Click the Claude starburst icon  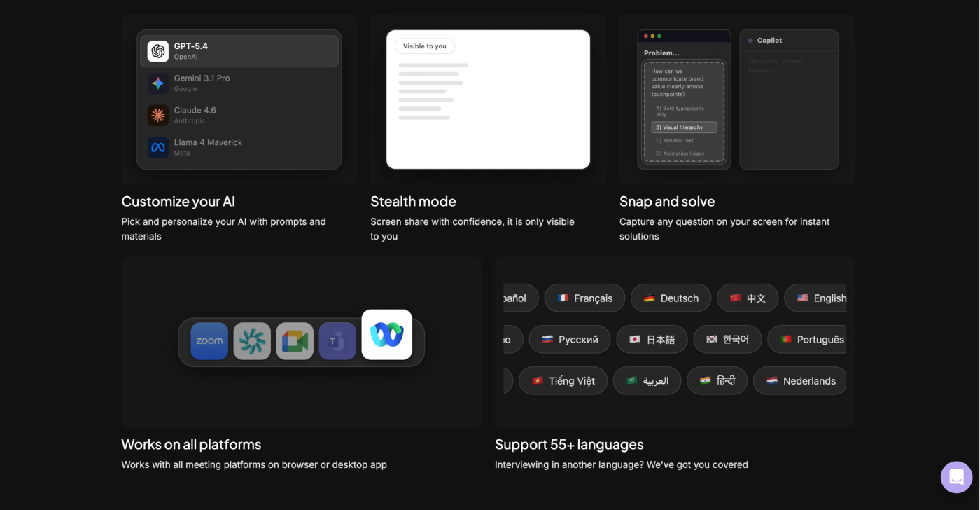pyautogui.click(x=158, y=115)
